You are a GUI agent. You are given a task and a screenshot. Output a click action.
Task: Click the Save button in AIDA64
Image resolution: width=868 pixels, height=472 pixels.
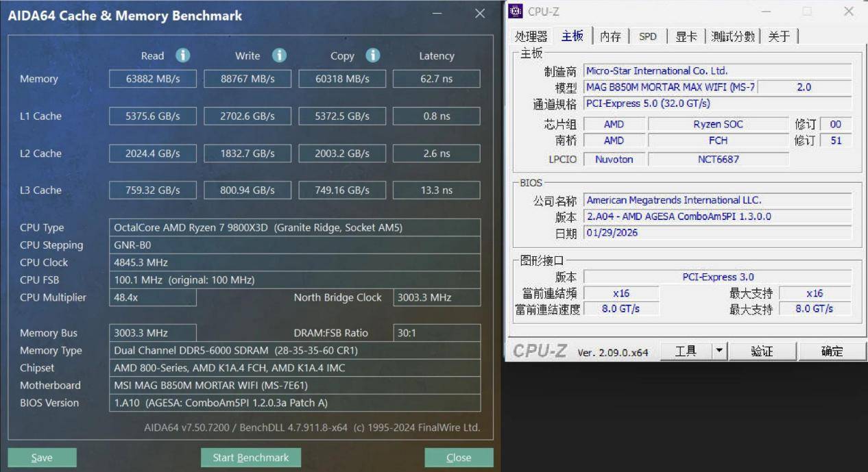click(42, 458)
